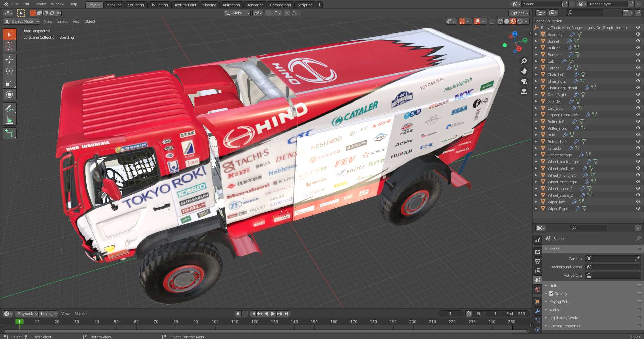644x339 pixels.
Task: Play the animation forward
Action: [x=273, y=314]
